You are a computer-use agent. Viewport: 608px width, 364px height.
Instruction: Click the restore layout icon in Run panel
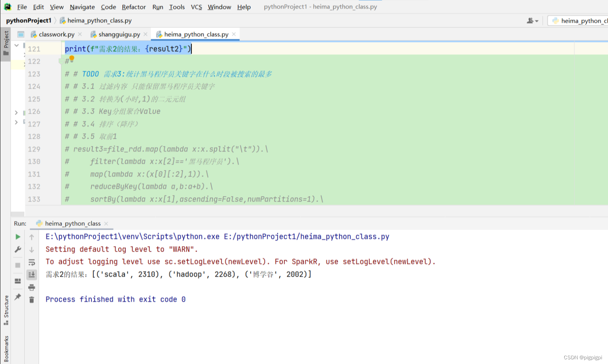point(18,281)
